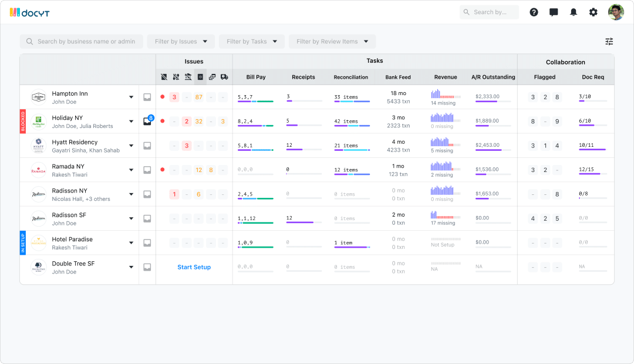
Task: Click Holiday NY Doc Req 6/10 progress bar
Action: pyautogui.click(x=593, y=126)
